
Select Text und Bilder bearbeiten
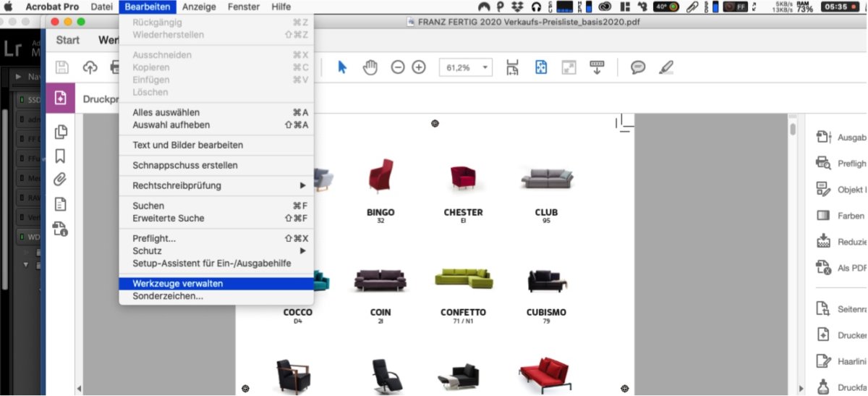tap(188, 145)
